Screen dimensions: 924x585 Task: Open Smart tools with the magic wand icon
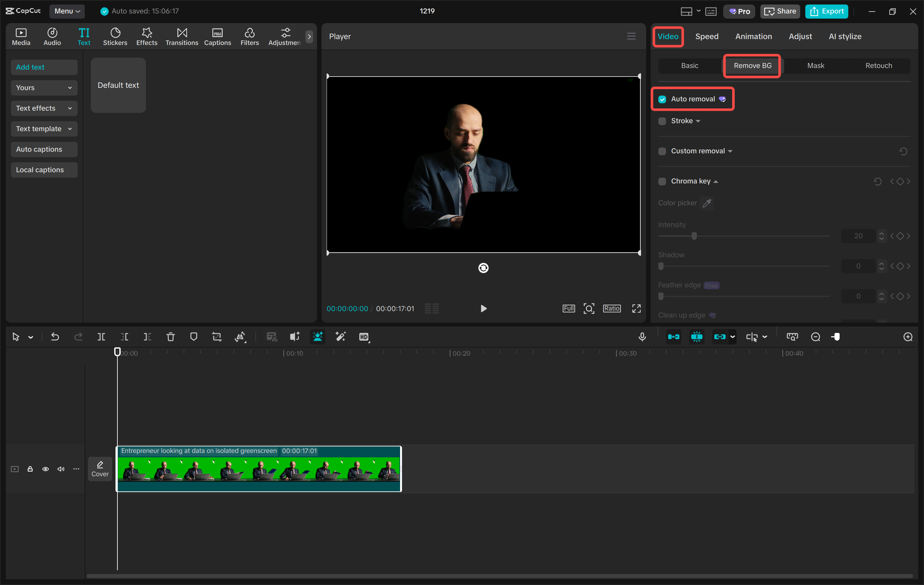click(340, 337)
